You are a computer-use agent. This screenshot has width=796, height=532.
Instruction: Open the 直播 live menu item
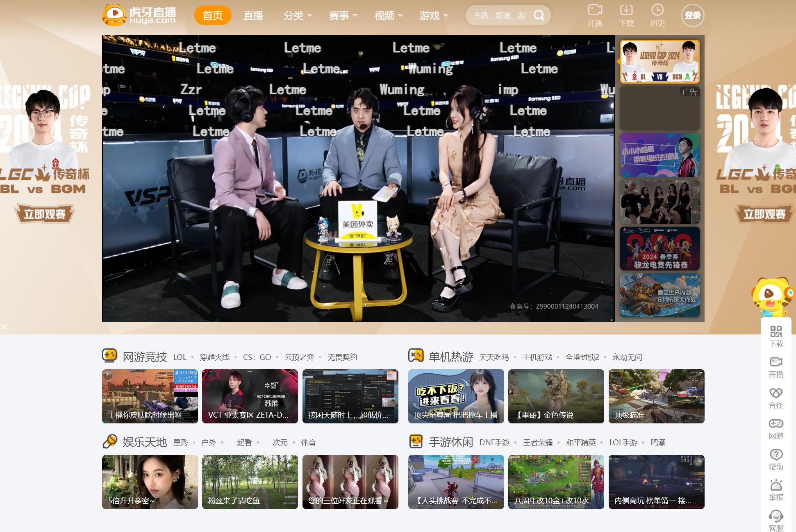253,16
